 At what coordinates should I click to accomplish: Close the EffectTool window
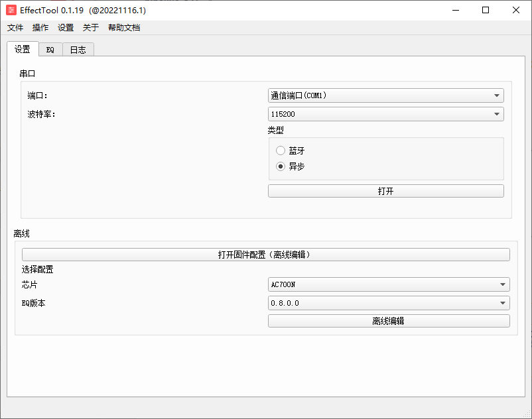point(515,10)
